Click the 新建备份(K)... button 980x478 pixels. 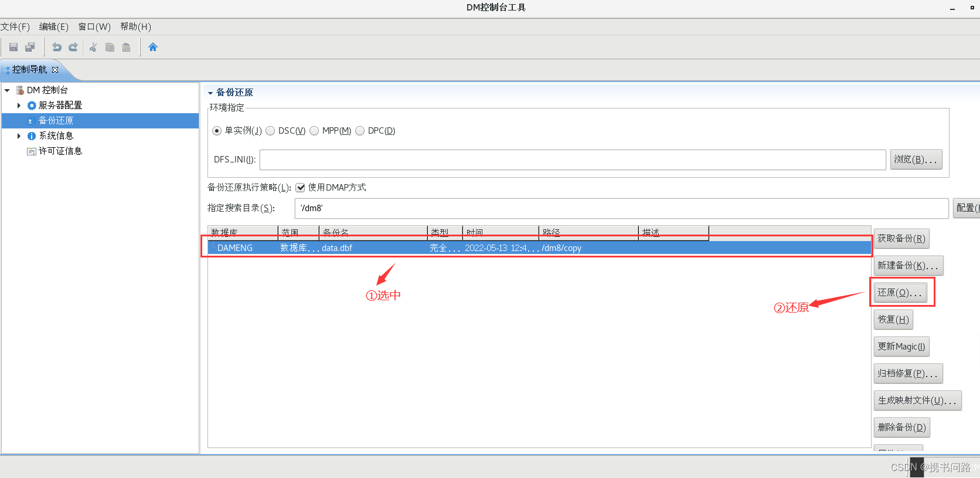click(x=908, y=266)
